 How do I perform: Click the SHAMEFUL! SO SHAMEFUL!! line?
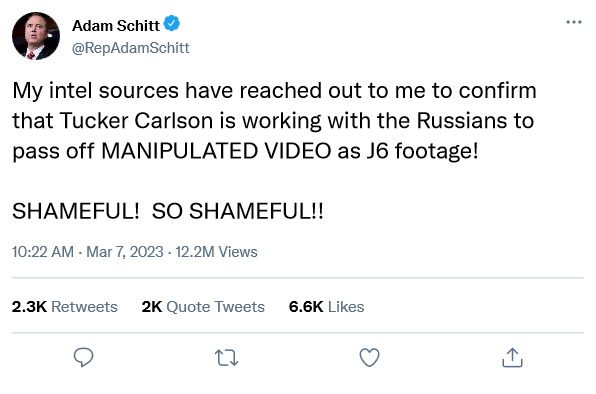(x=168, y=211)
